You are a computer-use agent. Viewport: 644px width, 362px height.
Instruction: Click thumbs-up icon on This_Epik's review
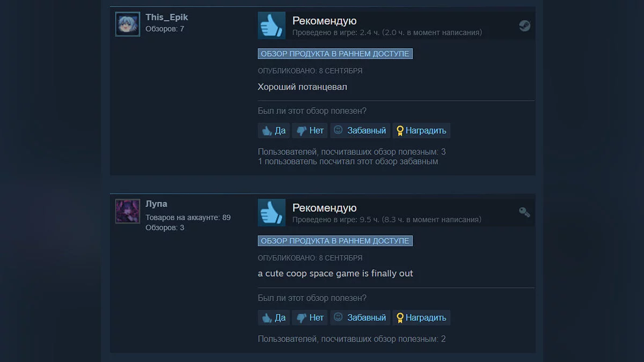click(272, 25)
